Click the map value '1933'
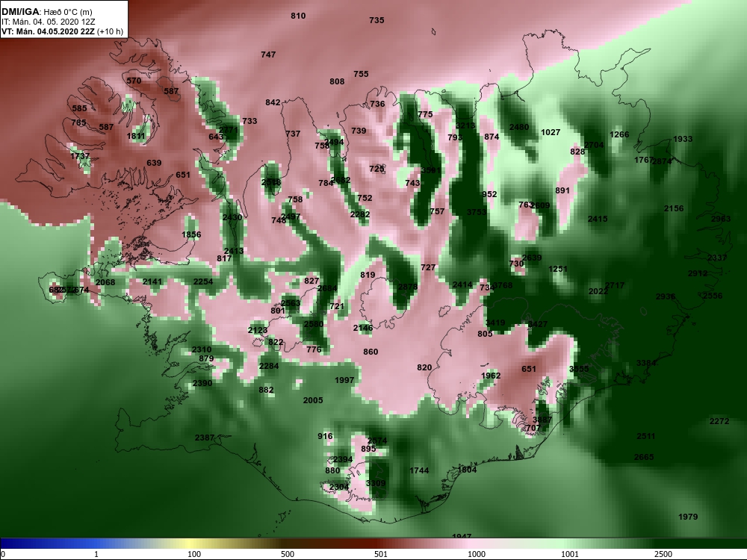Image resolution: width=747 pixels, height=560 pixels. 683,139
